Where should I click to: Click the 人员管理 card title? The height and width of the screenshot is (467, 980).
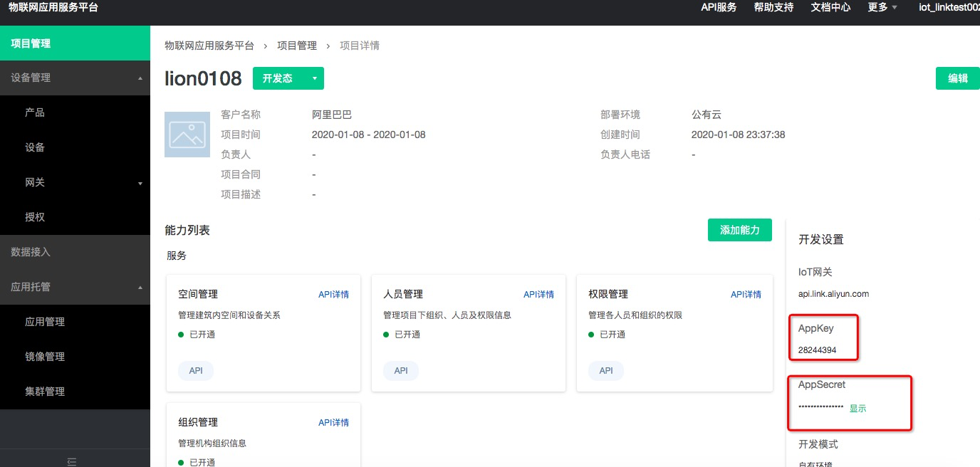click(403, 294)
